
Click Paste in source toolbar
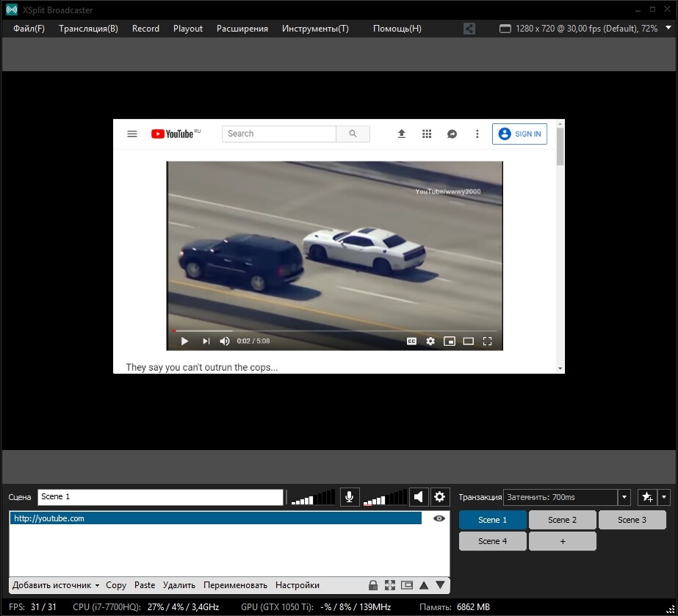tap(145, 585)
